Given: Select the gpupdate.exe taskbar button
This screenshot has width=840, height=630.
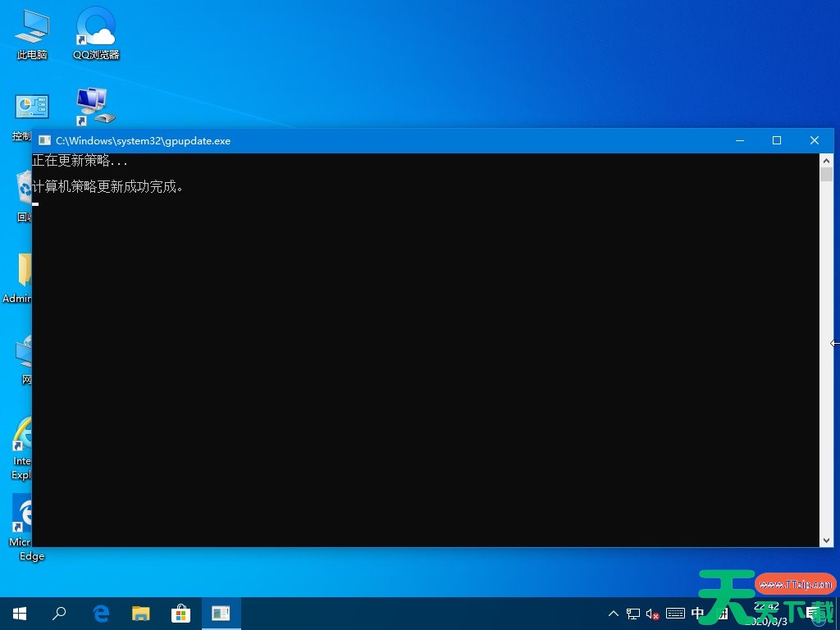Looking at the screenshot, I should coord(221,614).
